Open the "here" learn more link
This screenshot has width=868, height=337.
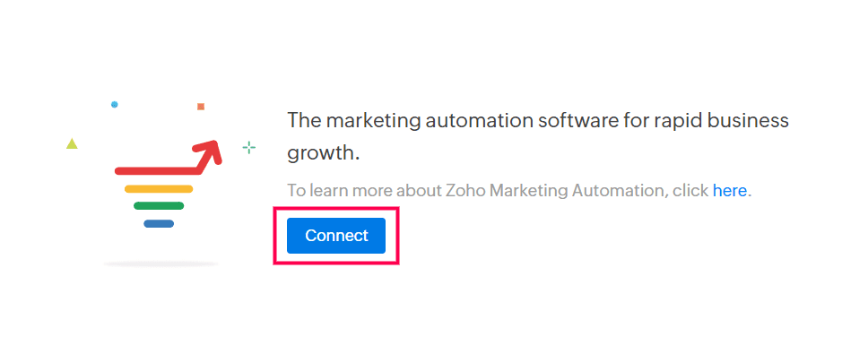pyautogui.click(x=730, y=191)
